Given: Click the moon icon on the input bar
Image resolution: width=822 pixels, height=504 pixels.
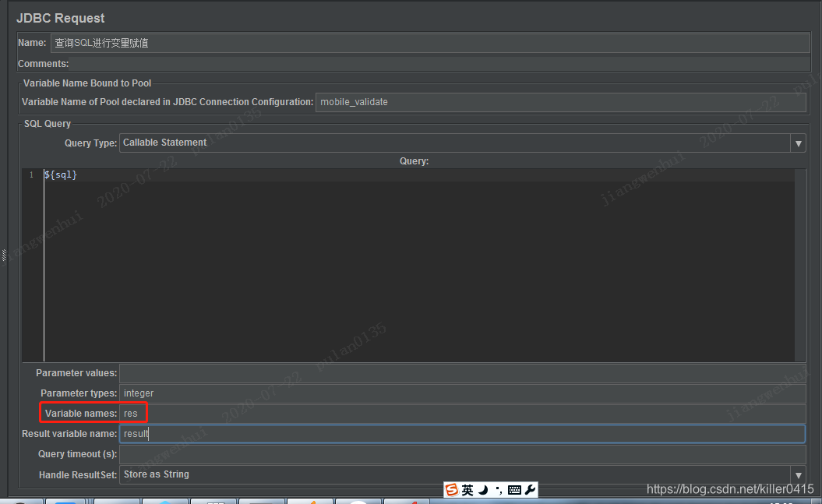Looking at the screenshot, I should [x=483, y=490].
